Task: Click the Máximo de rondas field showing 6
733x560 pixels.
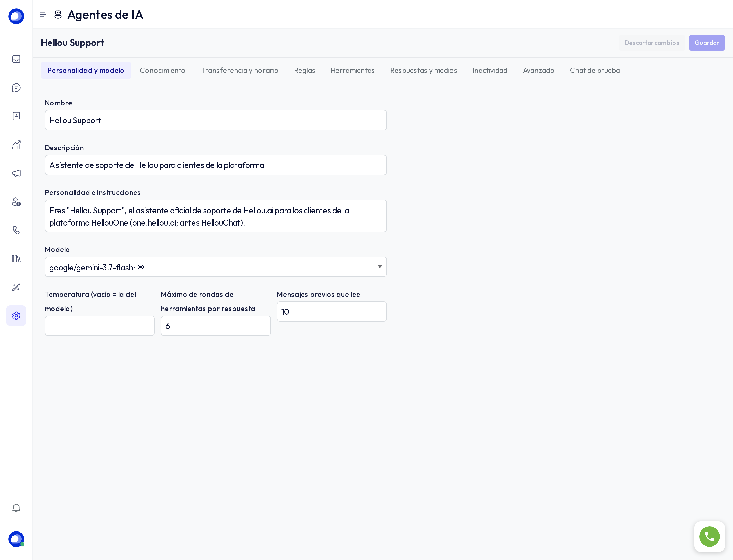Action: tap(216, 326)
